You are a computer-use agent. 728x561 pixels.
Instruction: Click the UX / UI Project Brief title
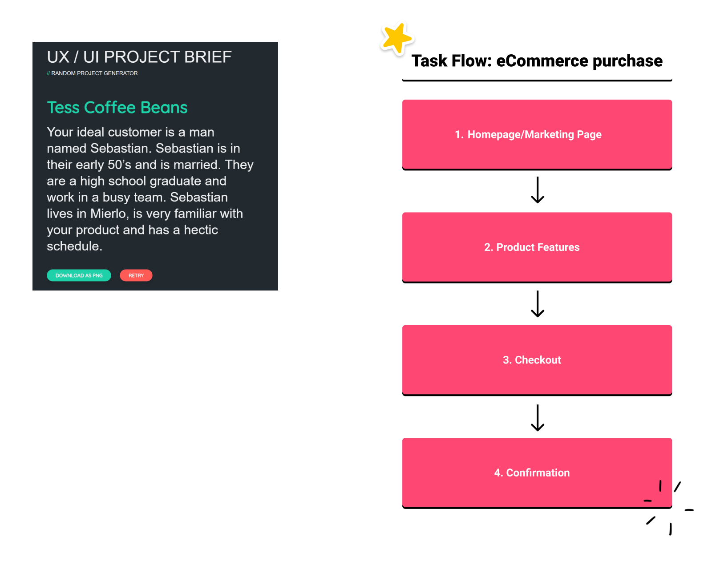click(139, 57)
